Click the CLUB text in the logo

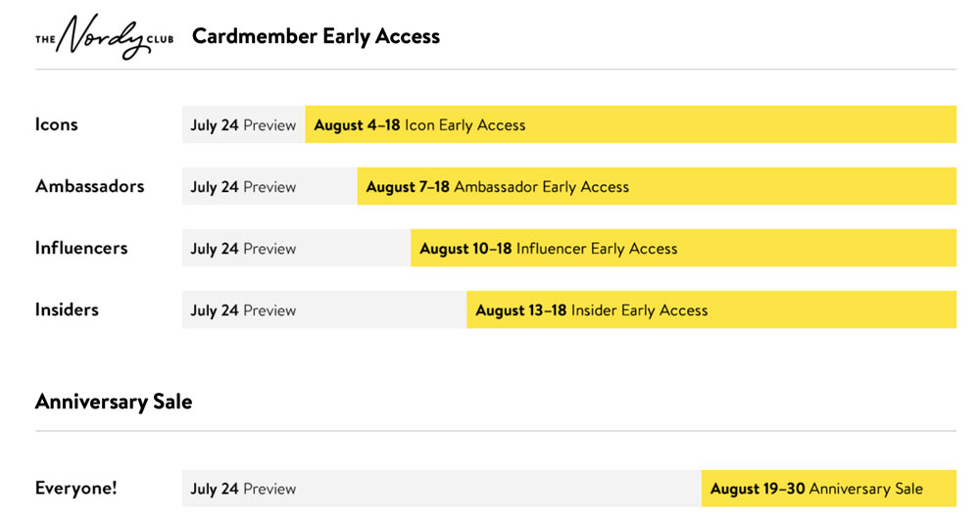(x=160, y=39)
